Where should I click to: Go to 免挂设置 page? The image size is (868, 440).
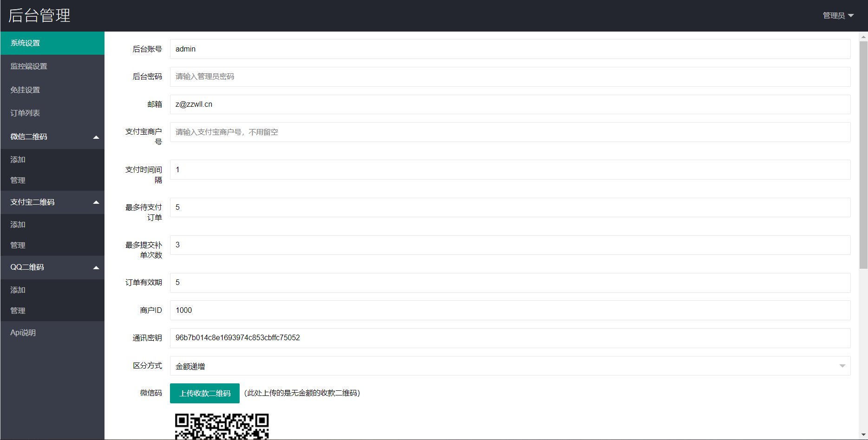pyautogui.click(x=52, y=90)
